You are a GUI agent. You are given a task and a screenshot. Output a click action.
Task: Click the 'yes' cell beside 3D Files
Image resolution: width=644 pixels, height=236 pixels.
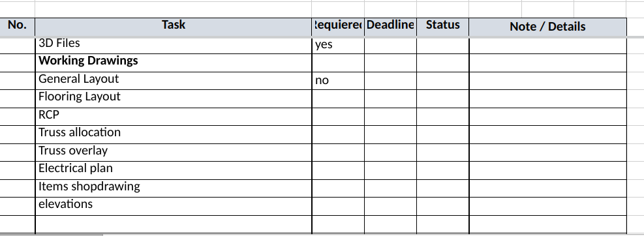[338, 45]
